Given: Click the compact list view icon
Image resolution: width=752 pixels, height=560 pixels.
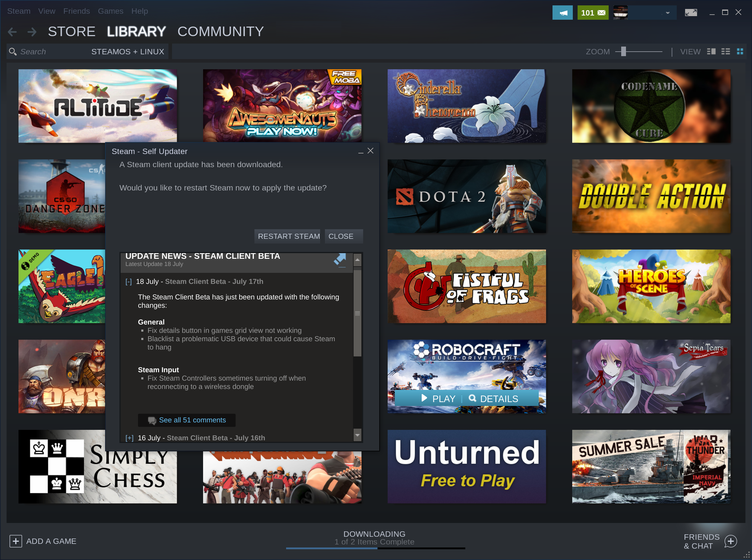Looking at the screenshot, I should point(725,52).
